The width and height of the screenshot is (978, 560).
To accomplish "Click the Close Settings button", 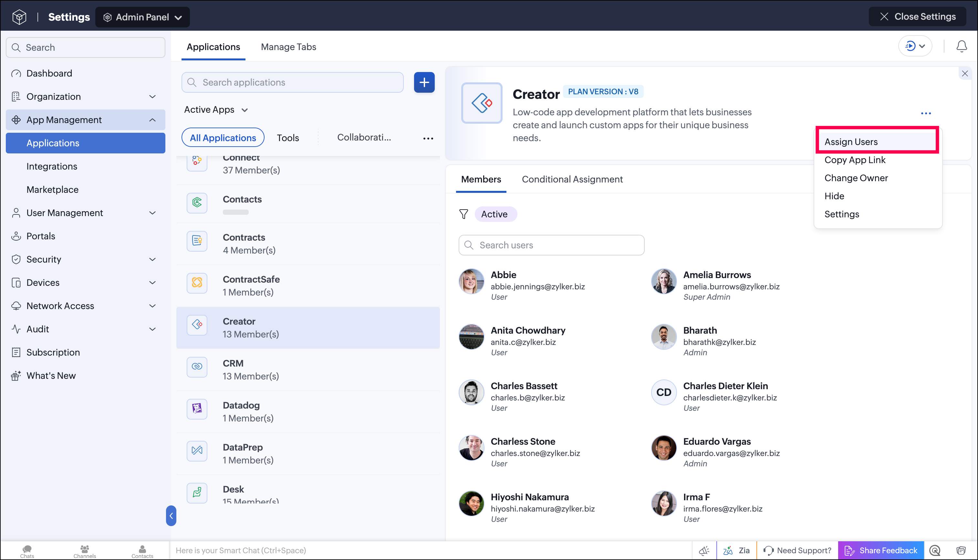I will click(918, 16).
